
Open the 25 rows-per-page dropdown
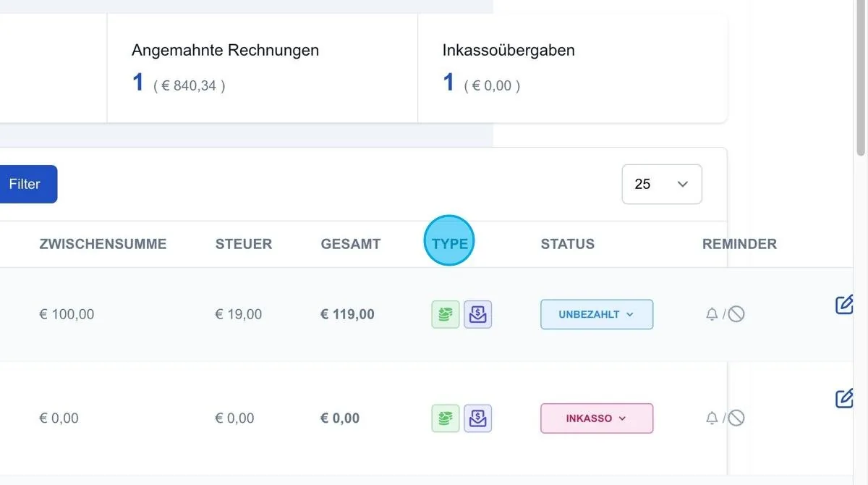click(662, 184)
